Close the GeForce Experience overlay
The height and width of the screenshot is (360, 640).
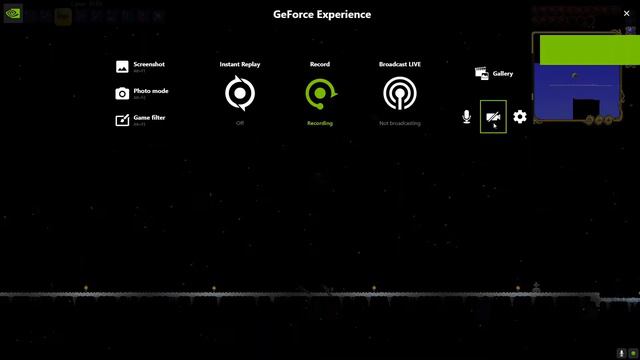pyautogui.click(x=627, y=13)
